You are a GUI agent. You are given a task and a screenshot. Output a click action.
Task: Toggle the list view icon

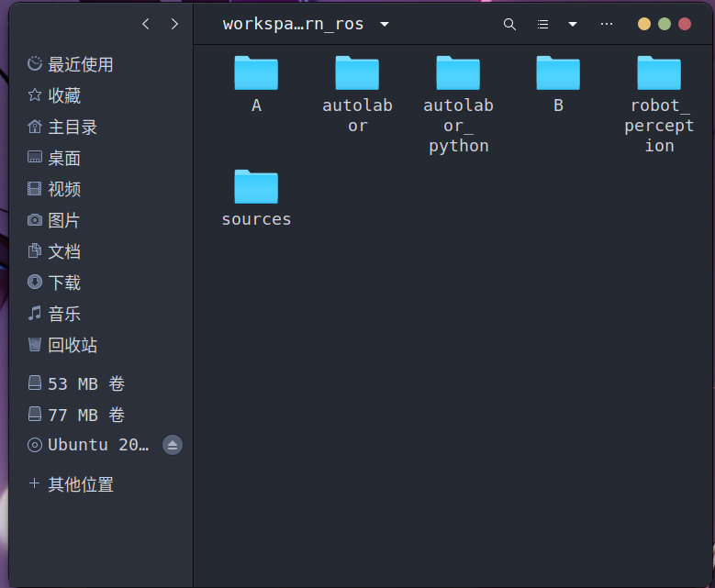tap(542, 24)
